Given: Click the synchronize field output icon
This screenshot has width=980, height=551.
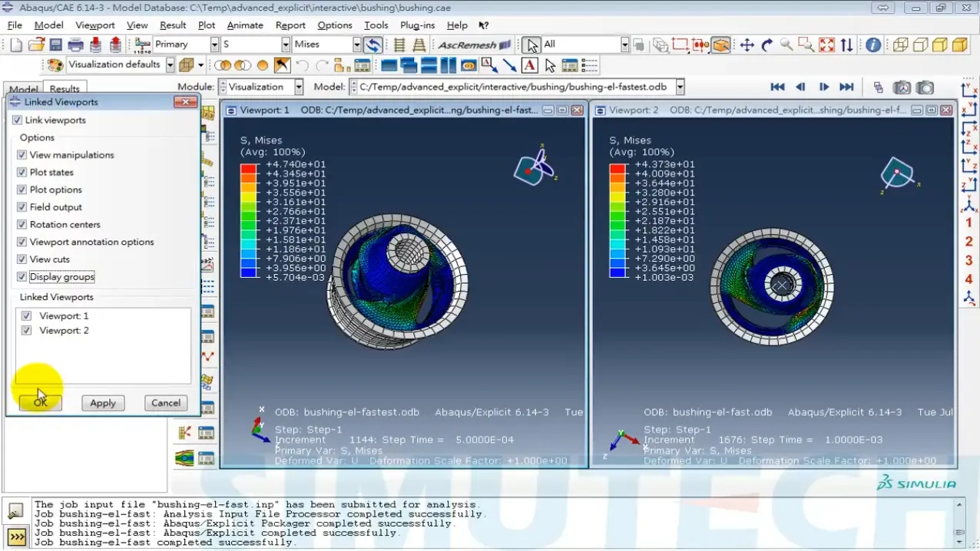Looking at the screenshot, I should click(x=373, y=45).
